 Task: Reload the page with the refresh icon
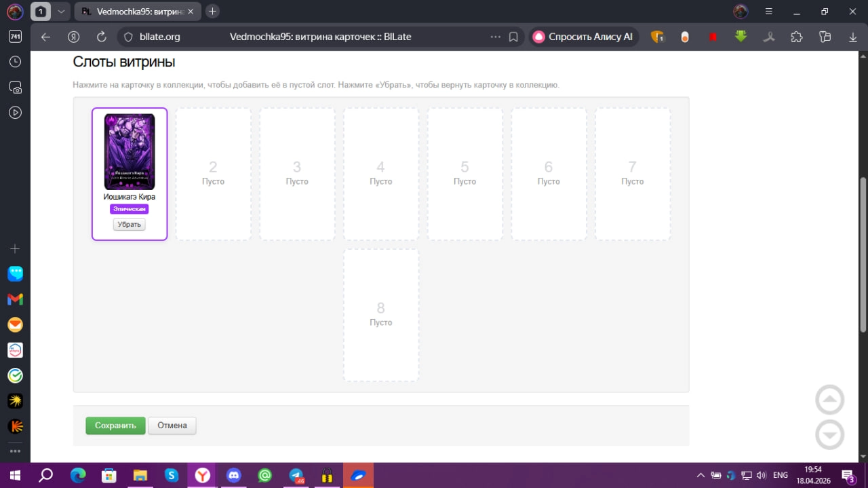102,37
